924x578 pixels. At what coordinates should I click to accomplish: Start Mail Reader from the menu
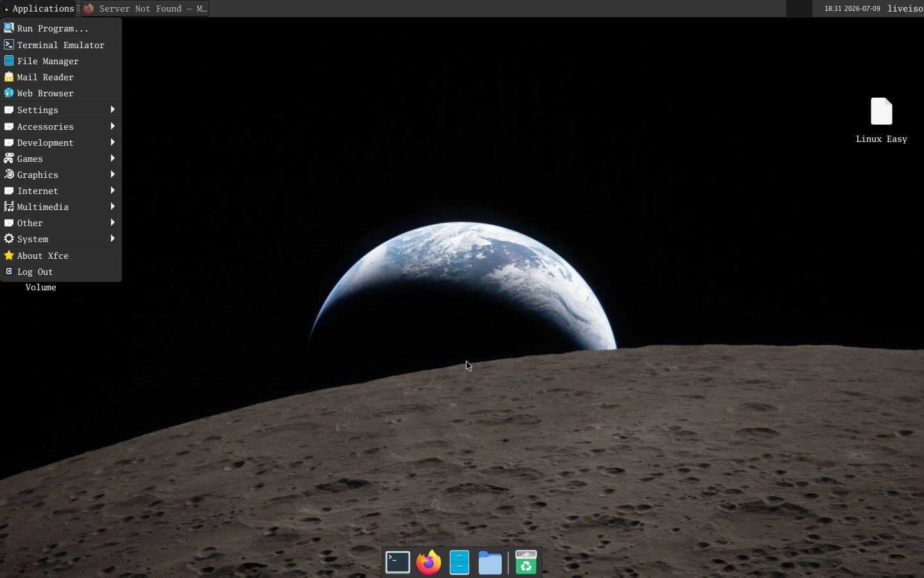61,77
